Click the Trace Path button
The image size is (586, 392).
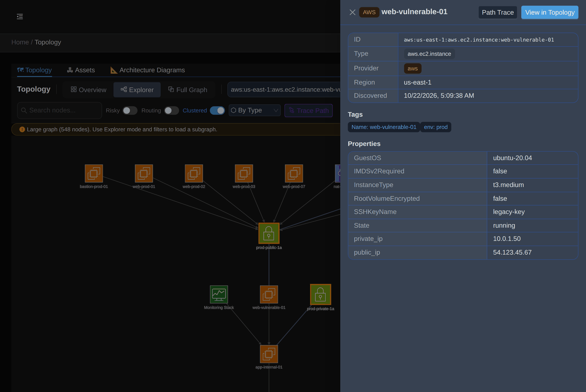308,111
